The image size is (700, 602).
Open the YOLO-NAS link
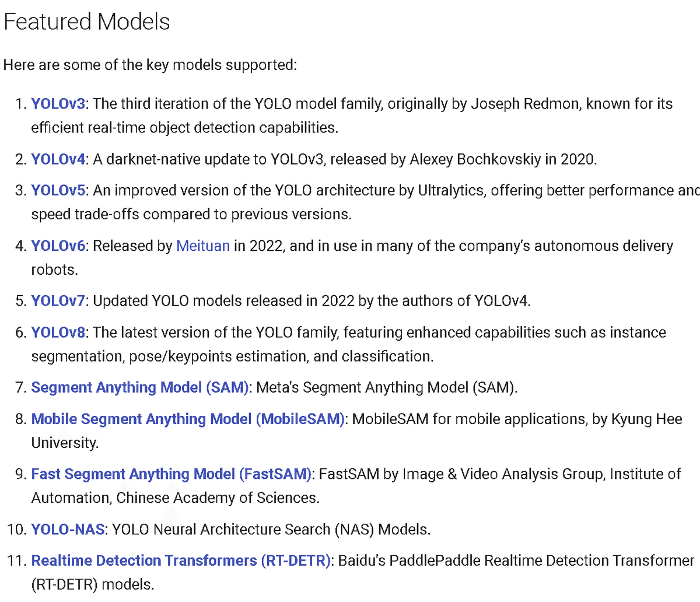tap(68, 529)
